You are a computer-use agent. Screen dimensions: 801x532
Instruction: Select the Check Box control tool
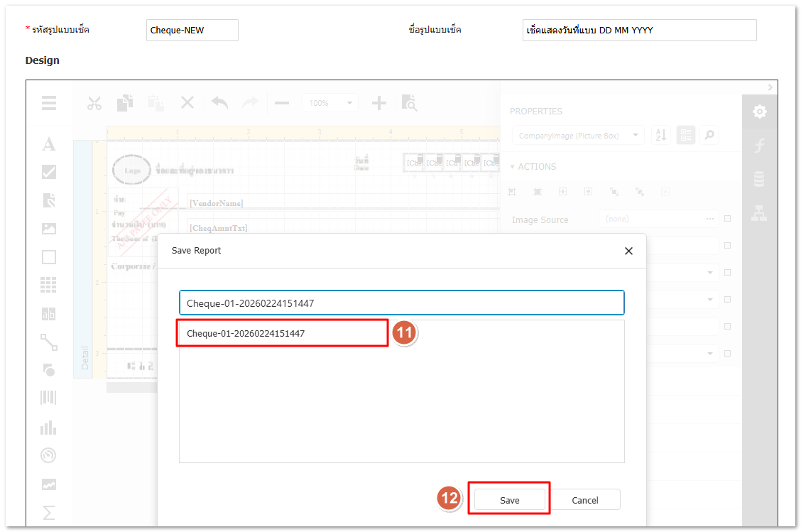pyautogui.click(x=48, y=172)
